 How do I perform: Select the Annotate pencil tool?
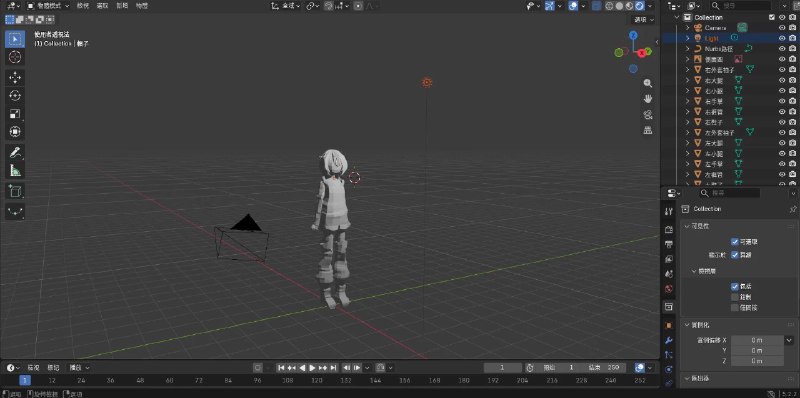(x=15, y=153)
